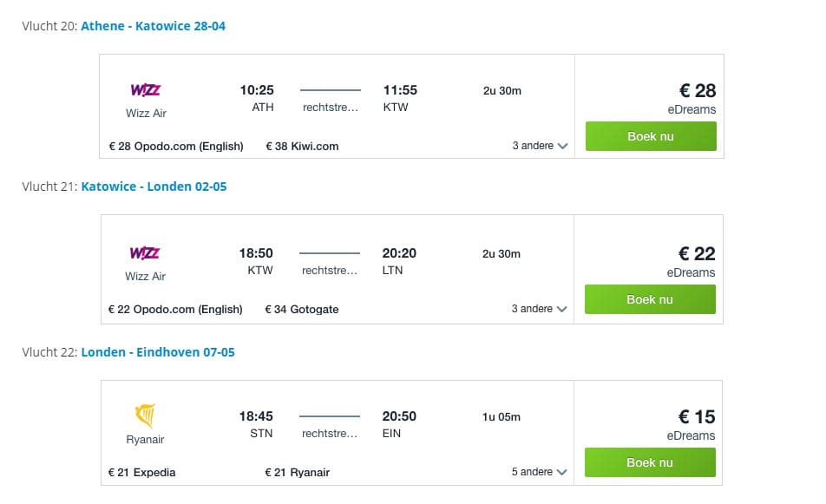Choose the €21 Ryanair direct offer

(x=297, y=473)
